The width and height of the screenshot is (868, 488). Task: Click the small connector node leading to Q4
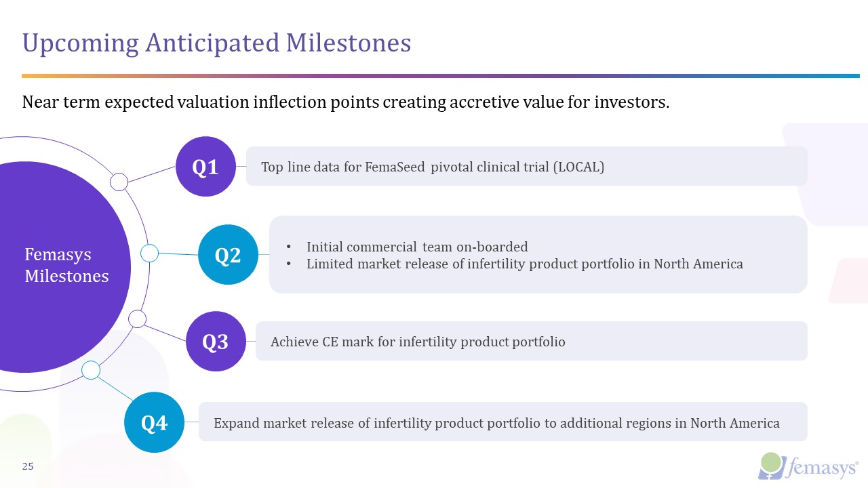coord(91,370)
